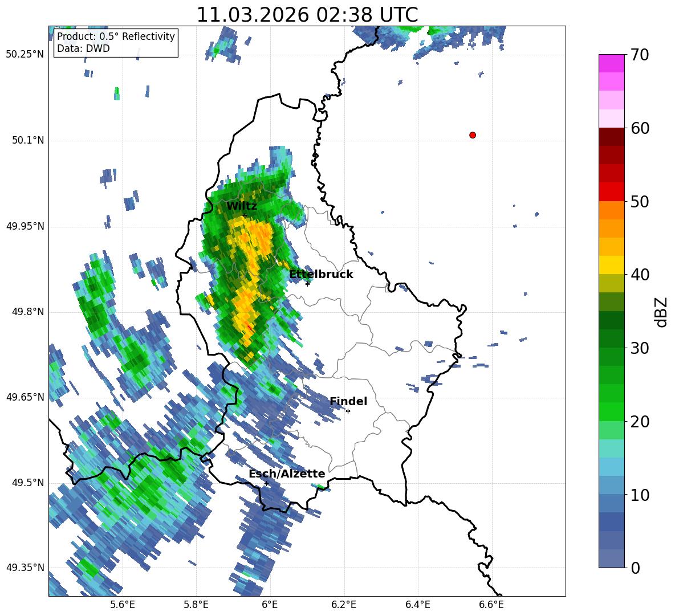
Task: Click the 6°E longitude tick label
Action: pos(270,605)
